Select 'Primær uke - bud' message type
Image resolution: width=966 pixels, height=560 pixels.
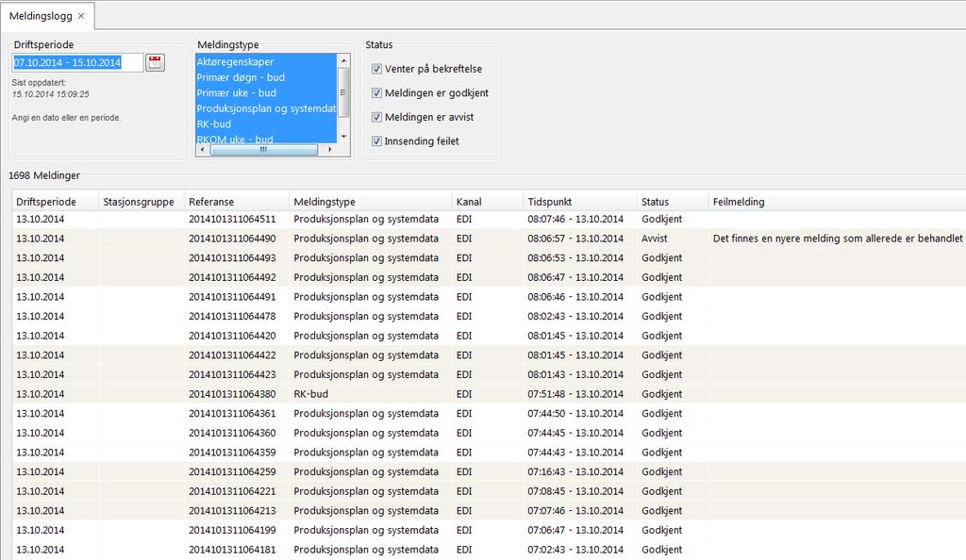pyautogui.click(x=266, y=92)
